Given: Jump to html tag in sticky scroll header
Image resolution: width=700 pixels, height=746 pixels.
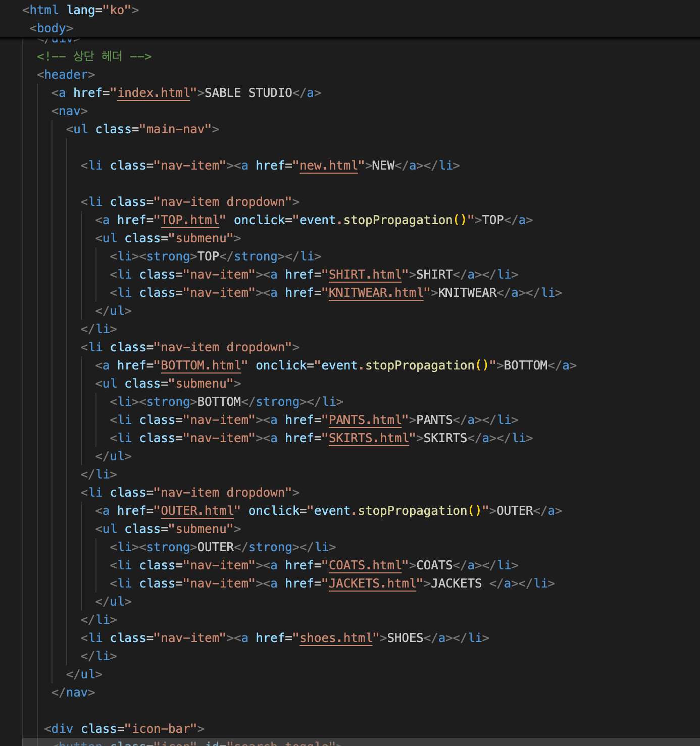Looking at the screenshot, I should coord(44,10).
